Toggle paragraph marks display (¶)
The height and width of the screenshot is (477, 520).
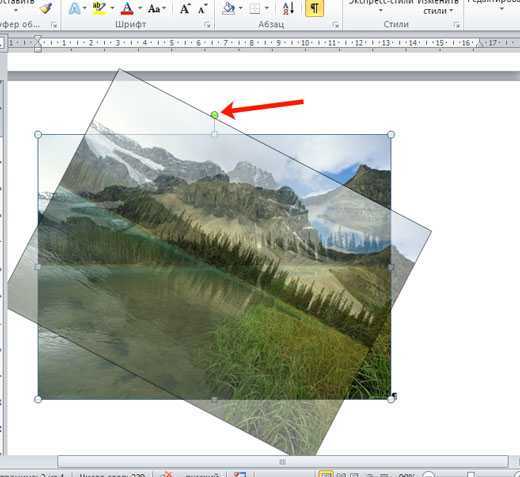314,8
